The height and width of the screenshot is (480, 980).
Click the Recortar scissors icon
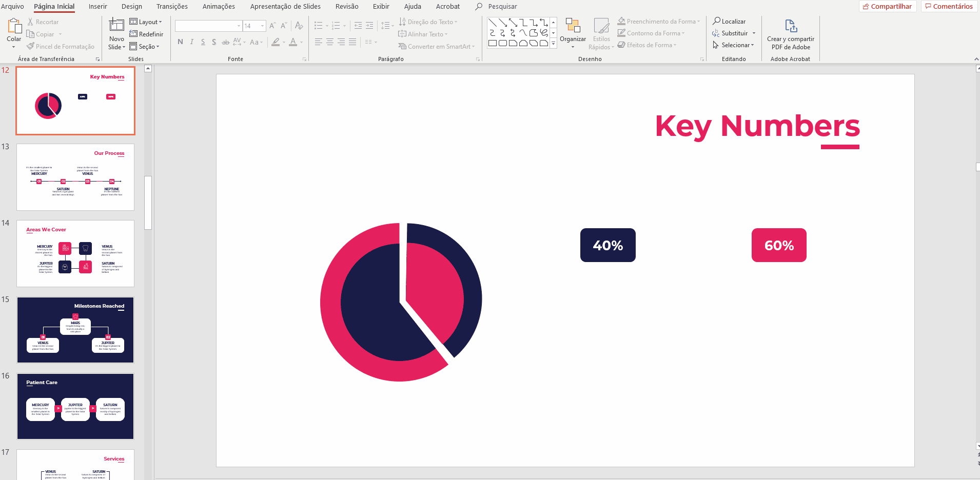[x=30, y=22]
